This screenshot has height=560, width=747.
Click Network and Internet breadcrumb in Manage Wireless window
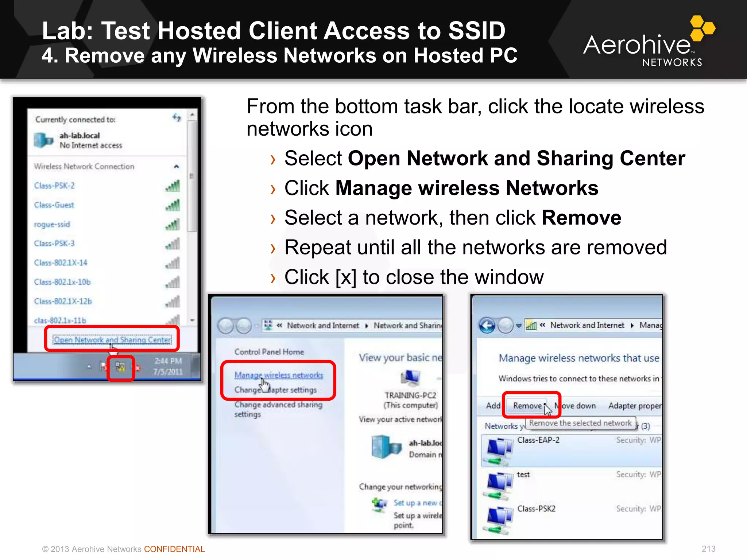587,325
